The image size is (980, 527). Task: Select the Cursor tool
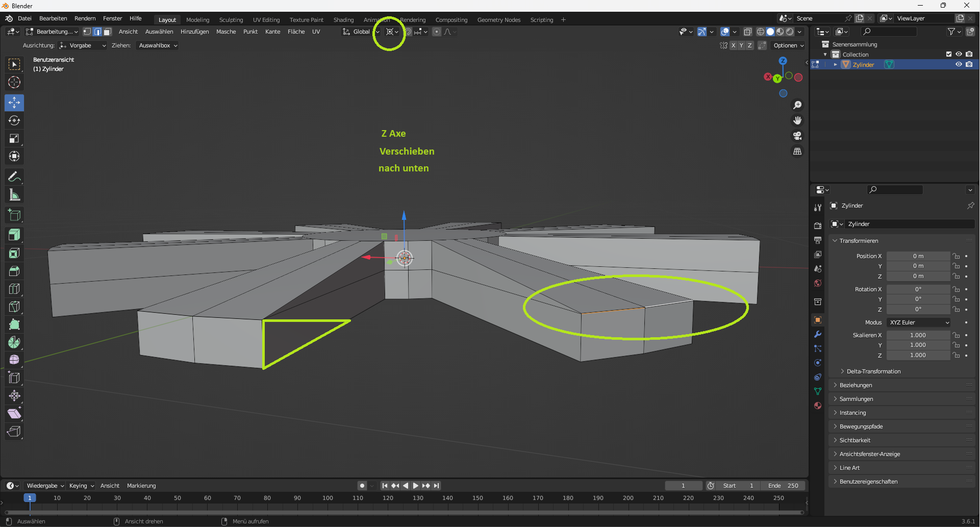click(14, 82)
